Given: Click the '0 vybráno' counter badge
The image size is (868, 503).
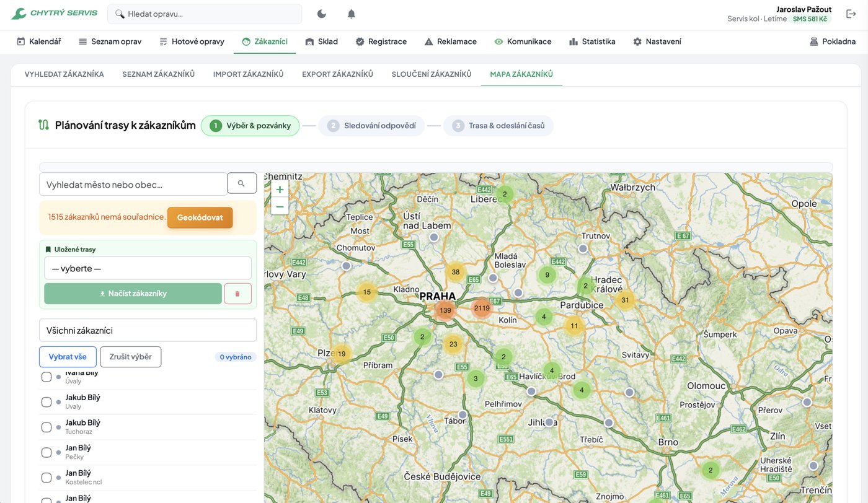Looking at the screenshot, I should coord(236,357).
